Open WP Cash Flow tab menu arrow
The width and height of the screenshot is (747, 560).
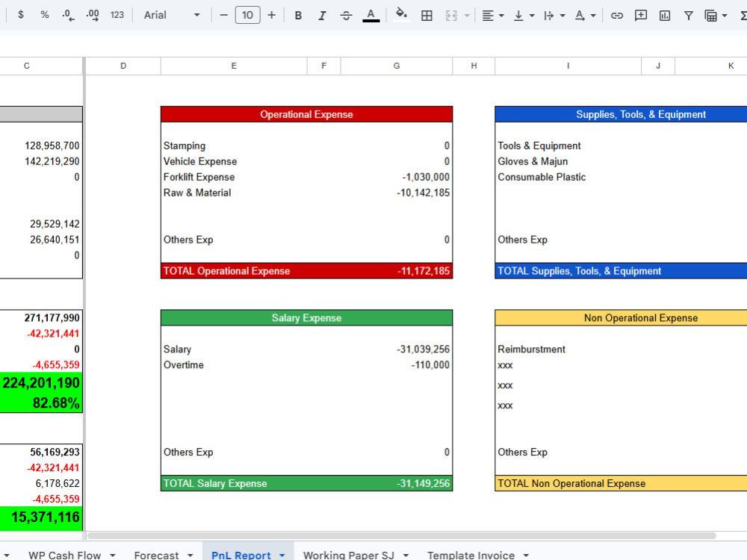click(x=113, y=556)
